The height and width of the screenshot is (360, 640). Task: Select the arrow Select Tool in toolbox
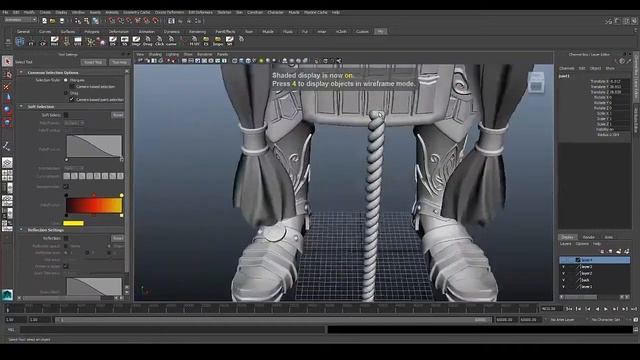[x=7, y=61]
